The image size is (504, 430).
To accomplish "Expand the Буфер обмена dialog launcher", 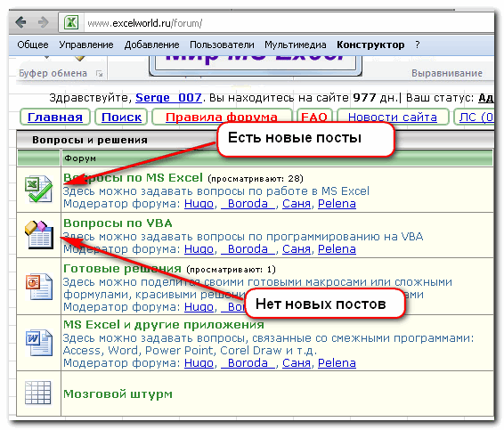I will [x=99, y=74].
